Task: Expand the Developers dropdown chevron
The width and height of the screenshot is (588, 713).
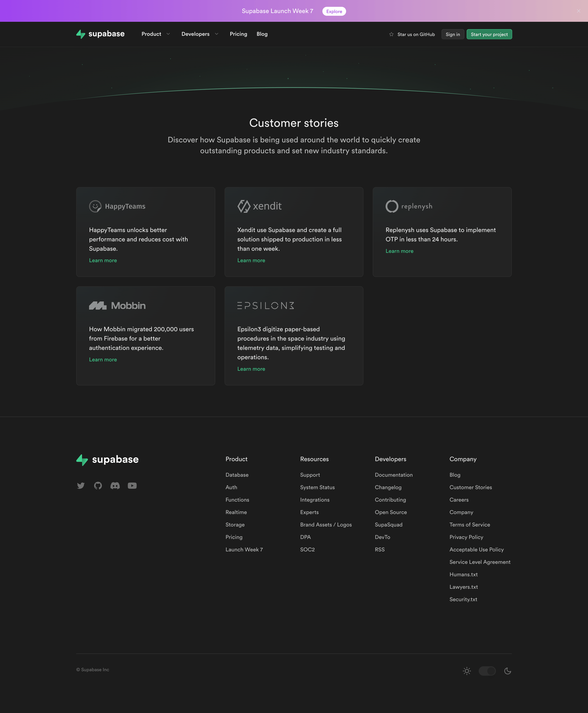Action: (x=217, y=34)
